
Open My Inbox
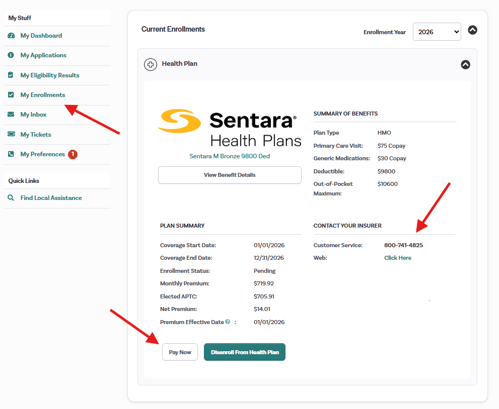[33, 115]
